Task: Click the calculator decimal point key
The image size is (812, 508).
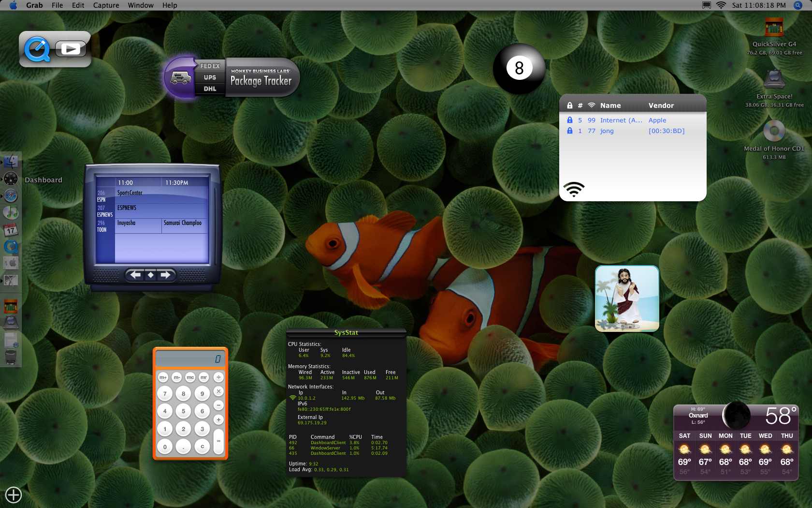Action: 183,447
